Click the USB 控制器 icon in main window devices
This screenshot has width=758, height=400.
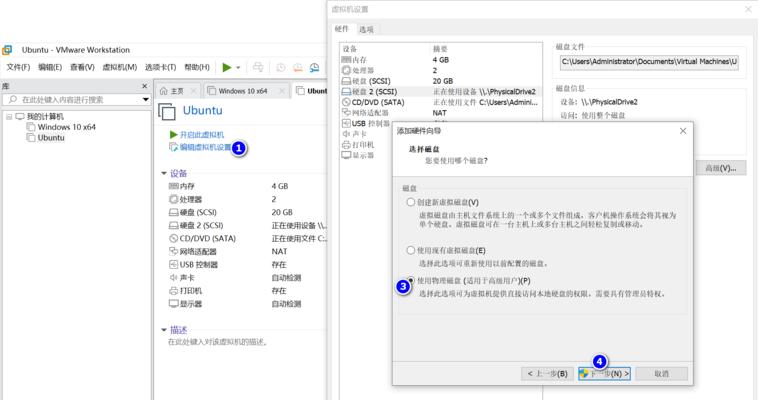click(x=174, y=265)
